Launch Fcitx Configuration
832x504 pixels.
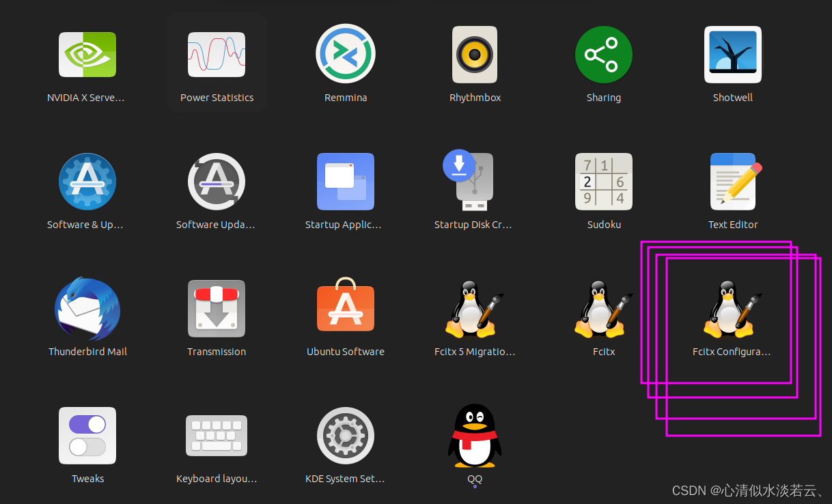tap(733, 309)
